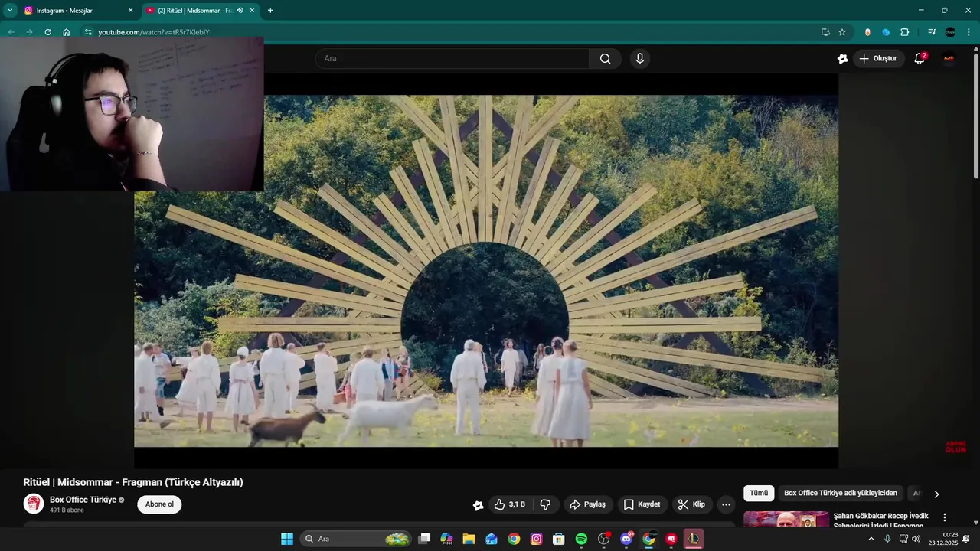Open File Explorer from taskbar
Viewport: 980px width, 551px height.
click(x=469, y=539)
